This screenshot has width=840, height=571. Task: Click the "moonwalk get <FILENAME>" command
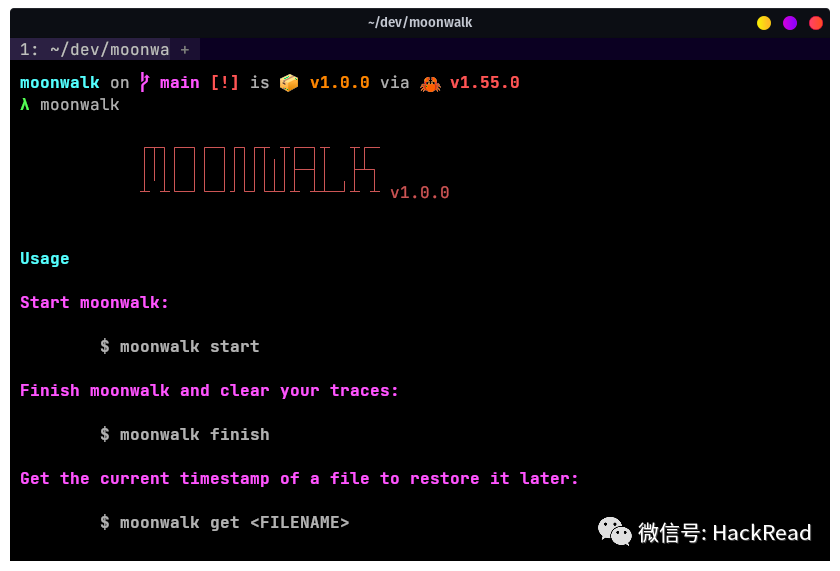[224, 522]
